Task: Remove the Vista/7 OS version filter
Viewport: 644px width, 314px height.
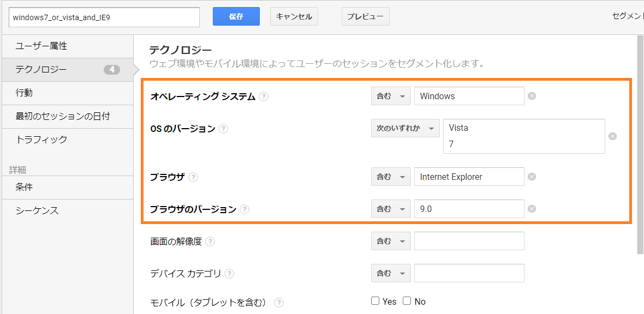Action: point(612,136)
